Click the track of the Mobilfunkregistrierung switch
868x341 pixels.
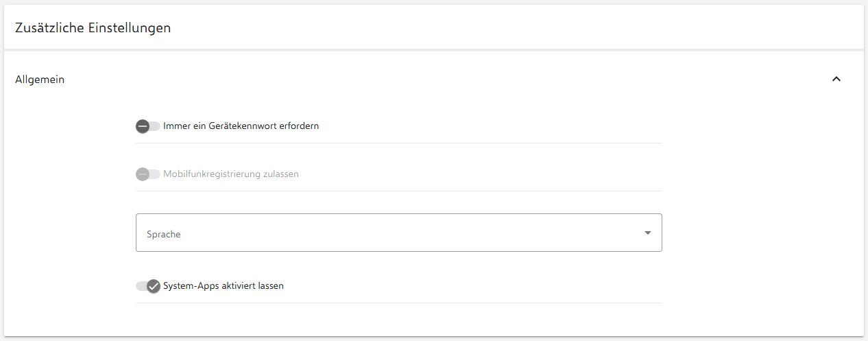coord(156,174)
